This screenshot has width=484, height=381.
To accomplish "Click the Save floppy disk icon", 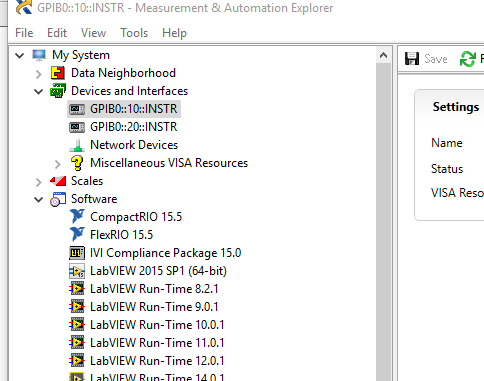I will pos(412,59).
